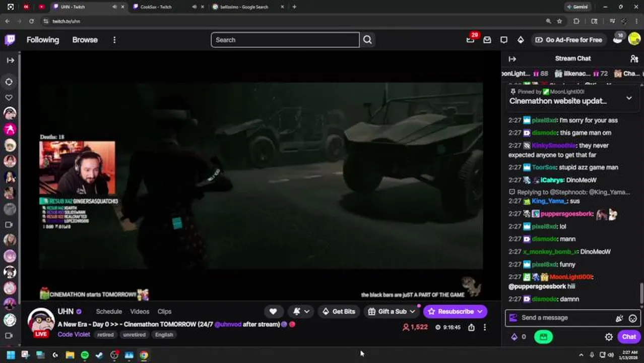Click the red MoonLight100 chat username
The image size is (644, 363).
click(571, 277)
